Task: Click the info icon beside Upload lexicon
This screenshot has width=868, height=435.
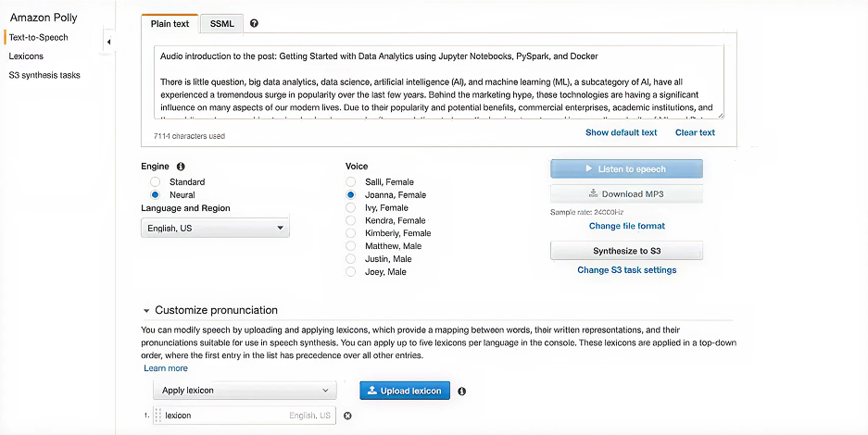Action: (461, 391)
